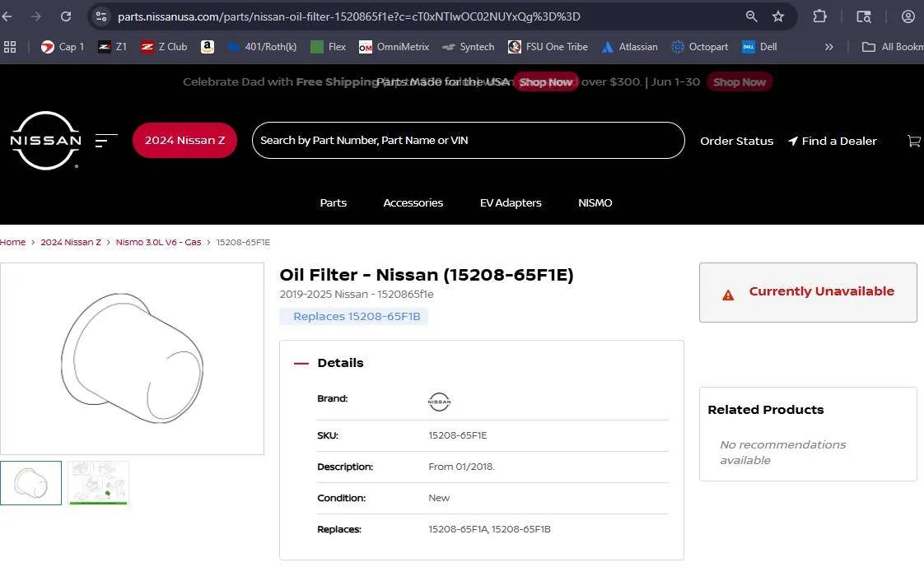Click the zoom magnifier icon in address bar
The height and width of the screenshot is (567, 924).
pos(751,16)
